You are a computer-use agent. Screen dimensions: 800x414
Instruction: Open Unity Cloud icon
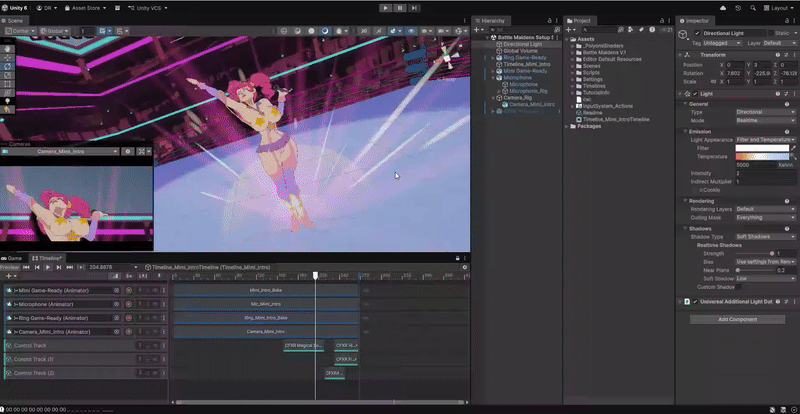tap(723, 8)
